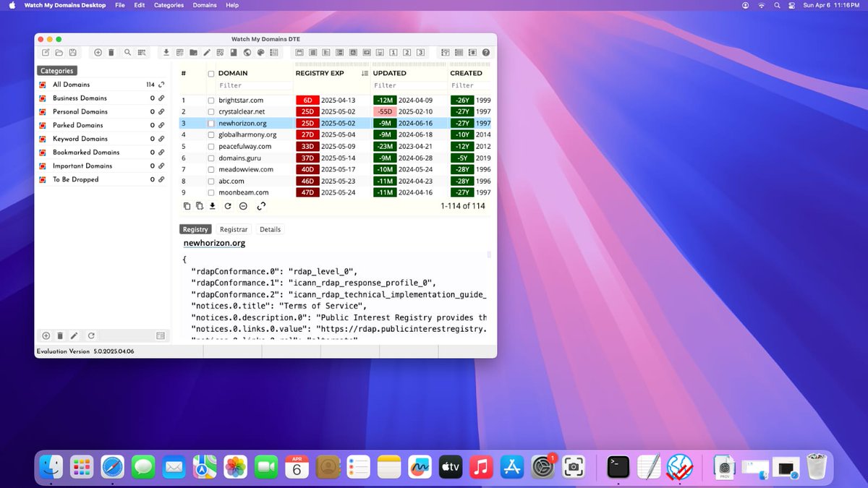868x488 pixels.
Task: Click refresh categories icon at sidebar bottom
Action: (x=91, y=335)
